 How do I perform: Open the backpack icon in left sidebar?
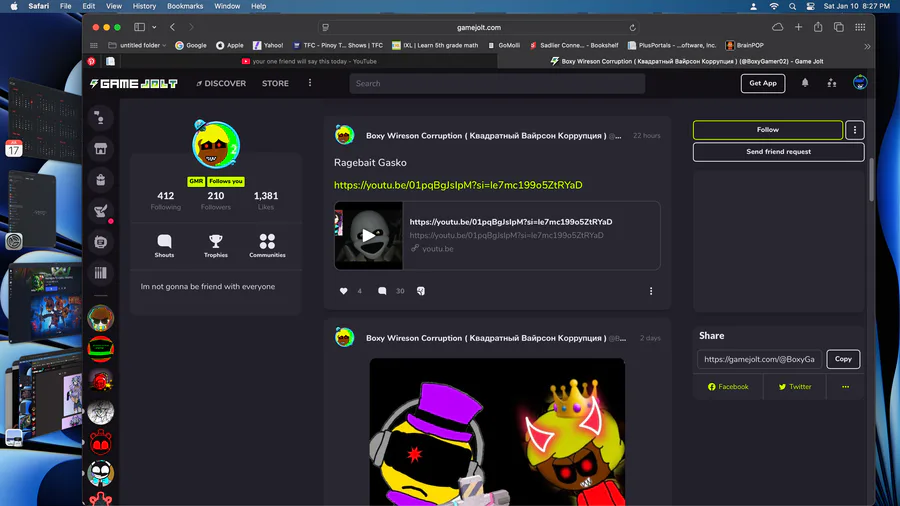(x=100, y=180)
